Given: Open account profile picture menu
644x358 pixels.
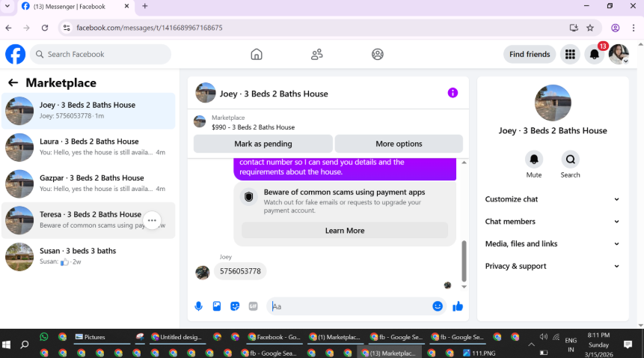Looking at the screenshot, I should coord(619,54).
